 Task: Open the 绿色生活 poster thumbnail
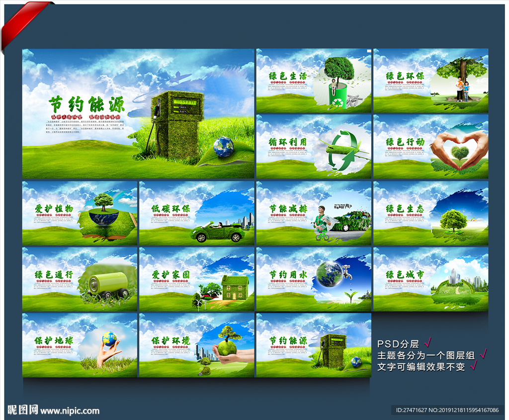point(314,81)
